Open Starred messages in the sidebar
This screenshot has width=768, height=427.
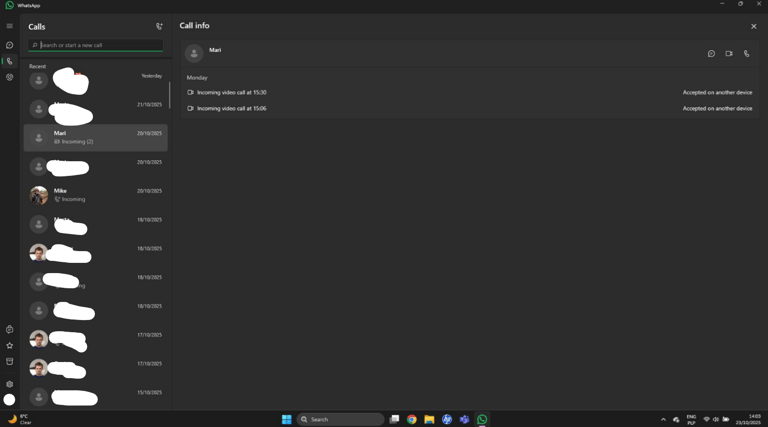(x=9, y=346)
